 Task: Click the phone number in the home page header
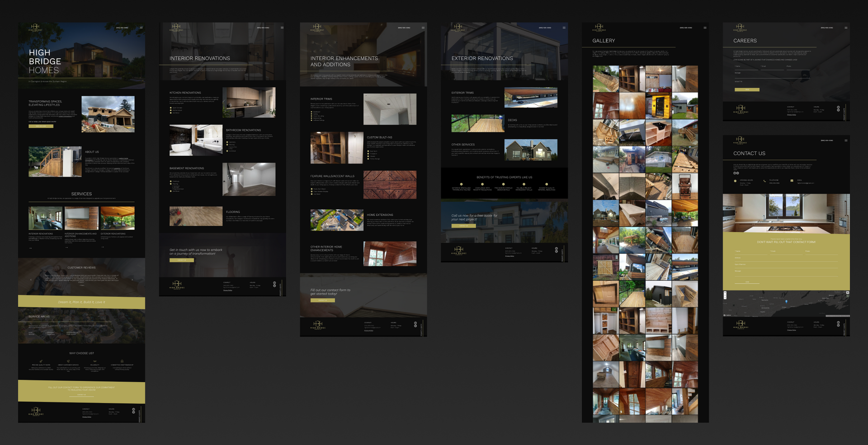(122, 28)
